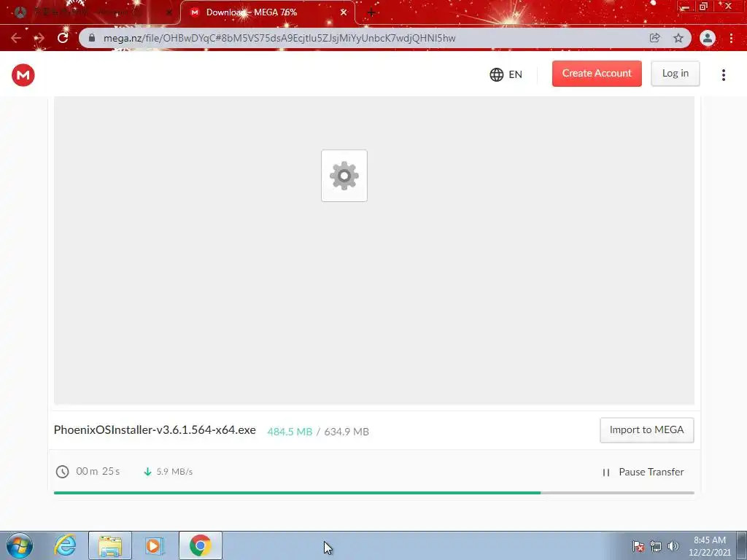Click the MEGA logo icon
Viewport: 747px width, 560px height.
(23, 75)
